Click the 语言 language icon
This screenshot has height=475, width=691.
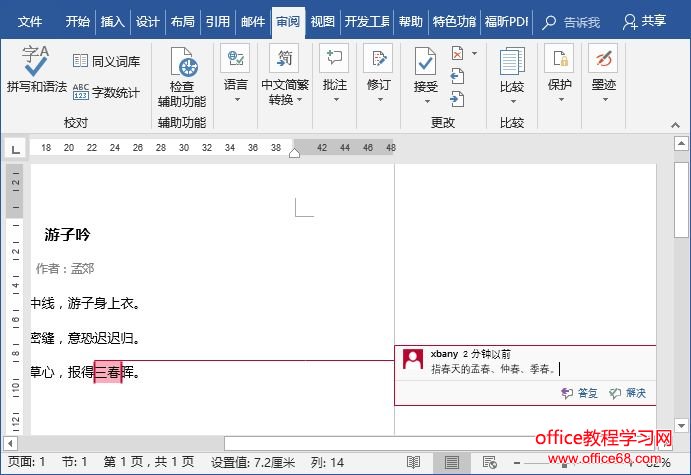[235, 58]
